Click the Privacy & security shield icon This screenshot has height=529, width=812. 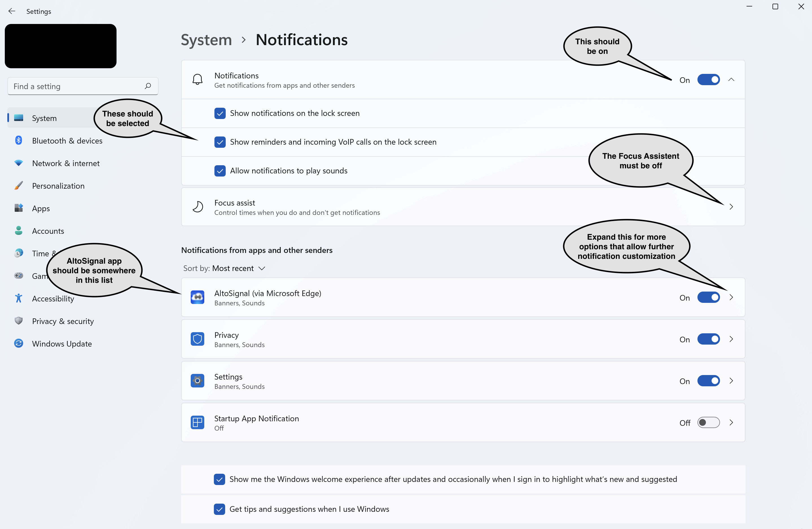coord(19,321)
